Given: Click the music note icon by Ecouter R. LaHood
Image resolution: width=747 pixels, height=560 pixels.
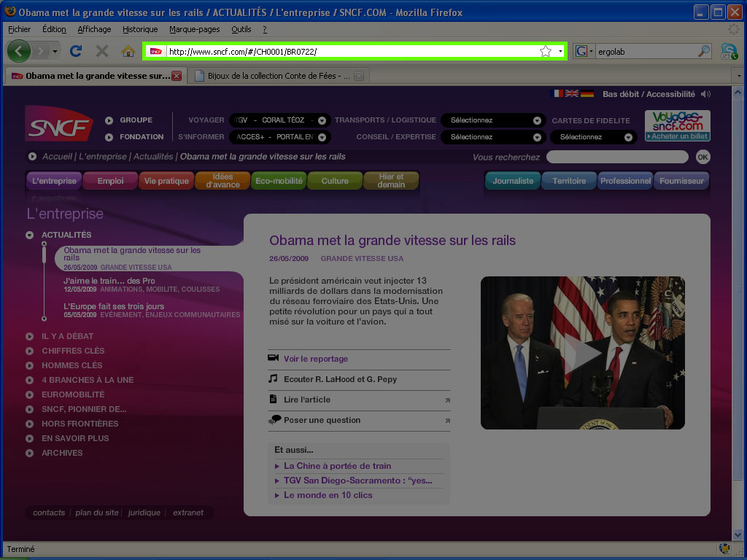Looking at the screenshot, I should [273, 378].
